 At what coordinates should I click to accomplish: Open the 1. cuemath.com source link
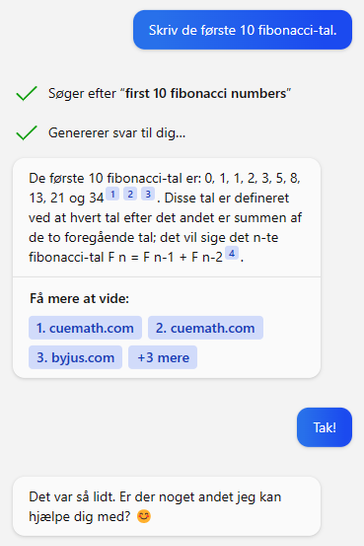click(85, 328)
